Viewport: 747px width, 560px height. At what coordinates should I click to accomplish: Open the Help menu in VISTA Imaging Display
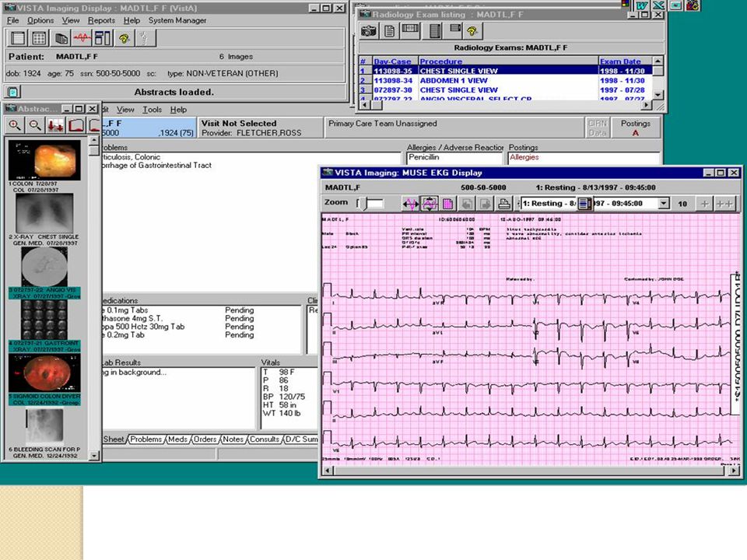click(x=132, y=20)
